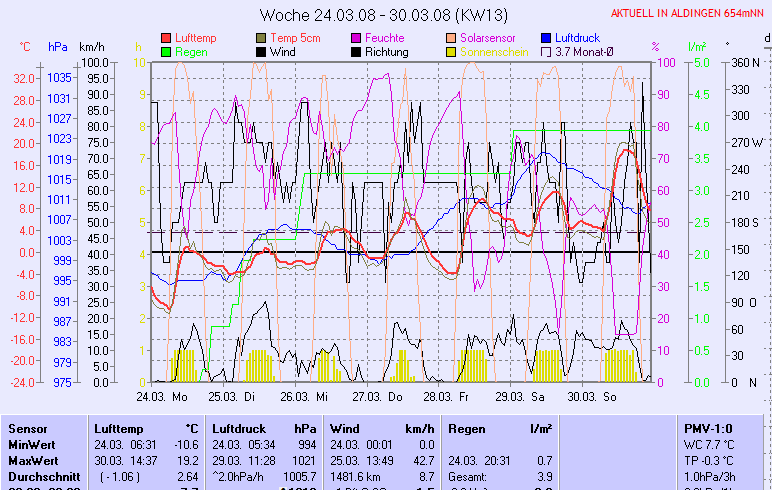Click the olive Temp 5cm legend square
This screenshot has width=772, height=490.
[262, 37]
